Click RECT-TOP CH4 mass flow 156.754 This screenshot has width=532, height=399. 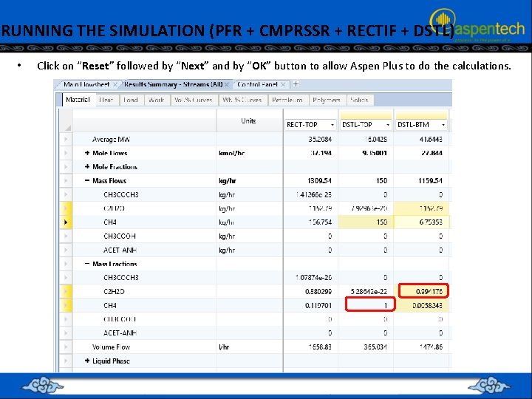pyautogui.click(x=320, y=222)
